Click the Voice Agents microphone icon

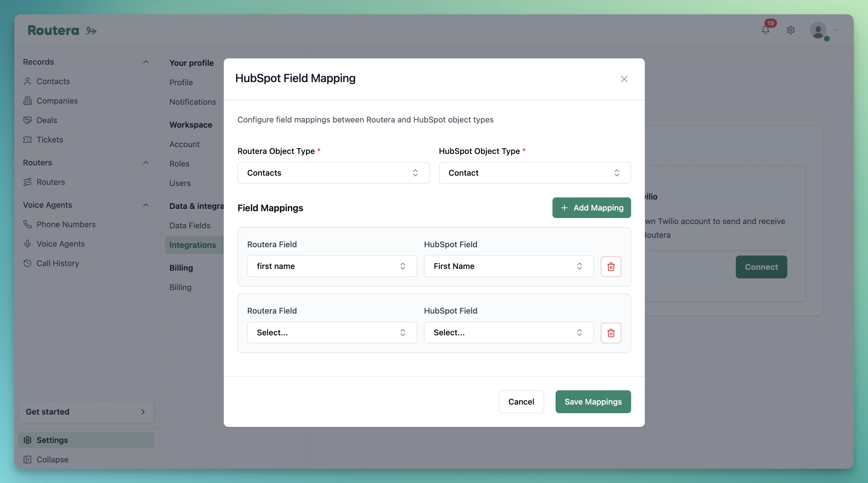28,244
